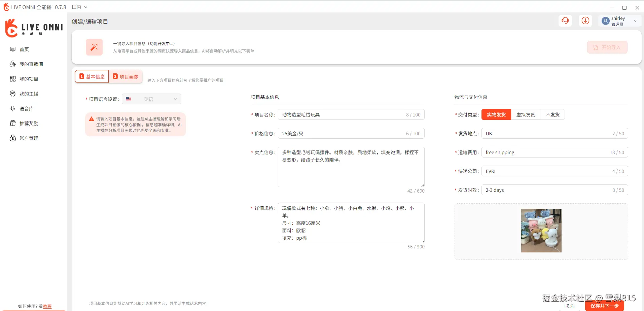Select 实物发货 delivery type
This screenshot has height=311, width=644.
coord(496,115)
